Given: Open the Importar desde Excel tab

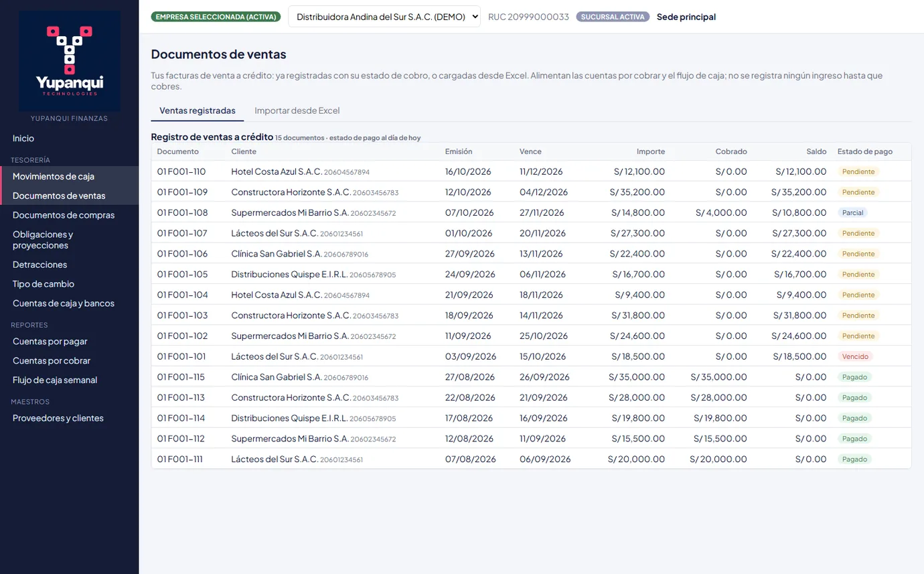Looking at the screenshot, I should (x=297, y=111).
